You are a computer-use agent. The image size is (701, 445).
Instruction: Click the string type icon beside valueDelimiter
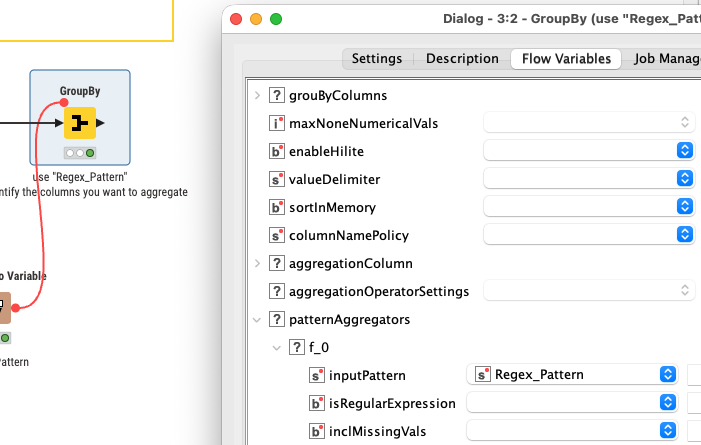click(x=277, y=179)
